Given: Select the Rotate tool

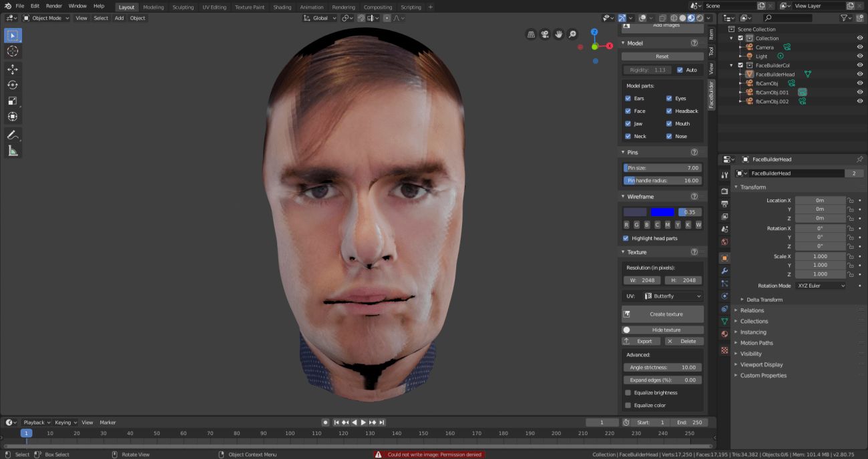Looking at the screenshot, I should coord(13,85).
